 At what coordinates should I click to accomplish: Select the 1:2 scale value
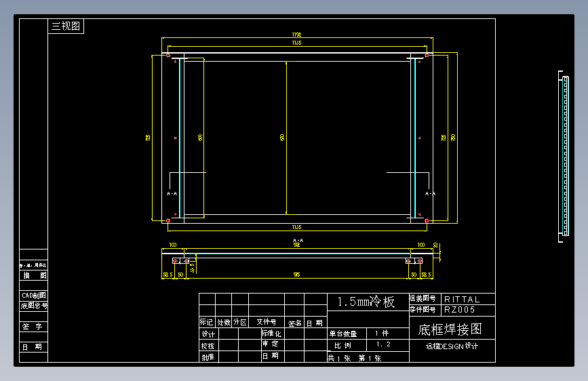(383, 344)
